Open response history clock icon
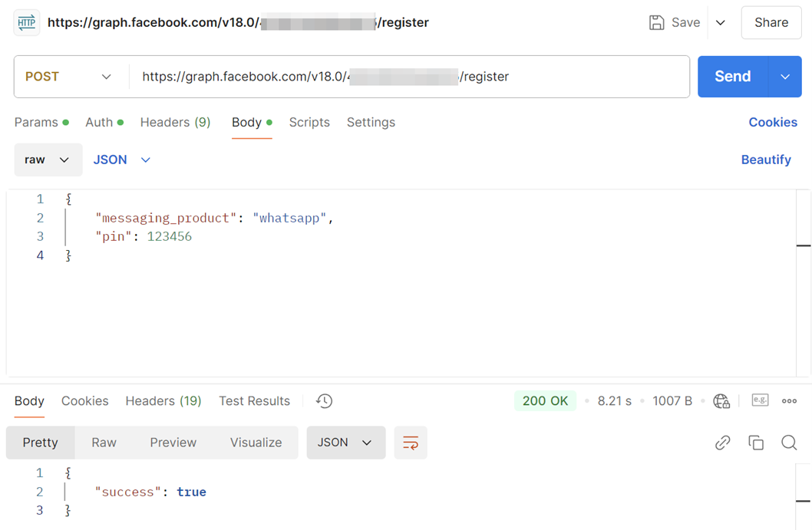 point(325,401)
